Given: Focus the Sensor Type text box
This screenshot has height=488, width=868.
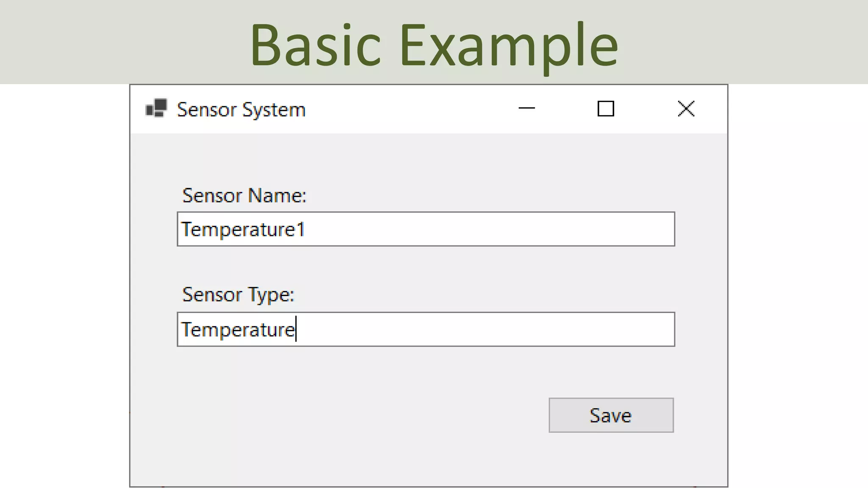Looking at the screenshot, I should [426, 330].
